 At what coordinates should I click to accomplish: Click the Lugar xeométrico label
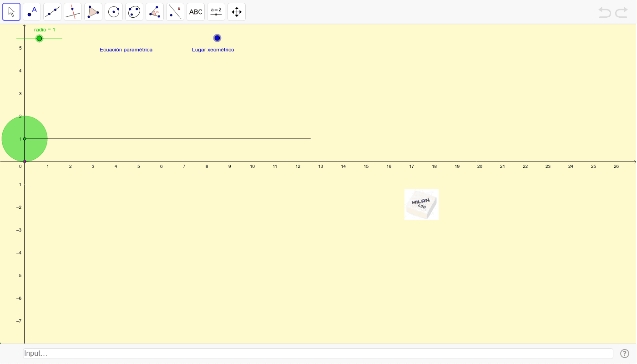213,50
